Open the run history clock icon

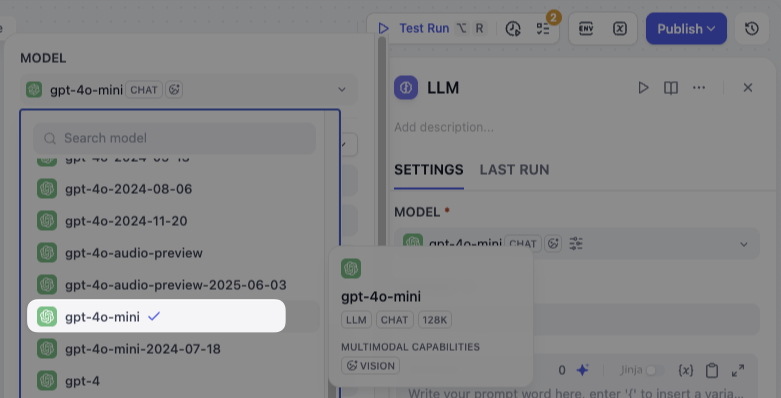click(x=513, y=29)
